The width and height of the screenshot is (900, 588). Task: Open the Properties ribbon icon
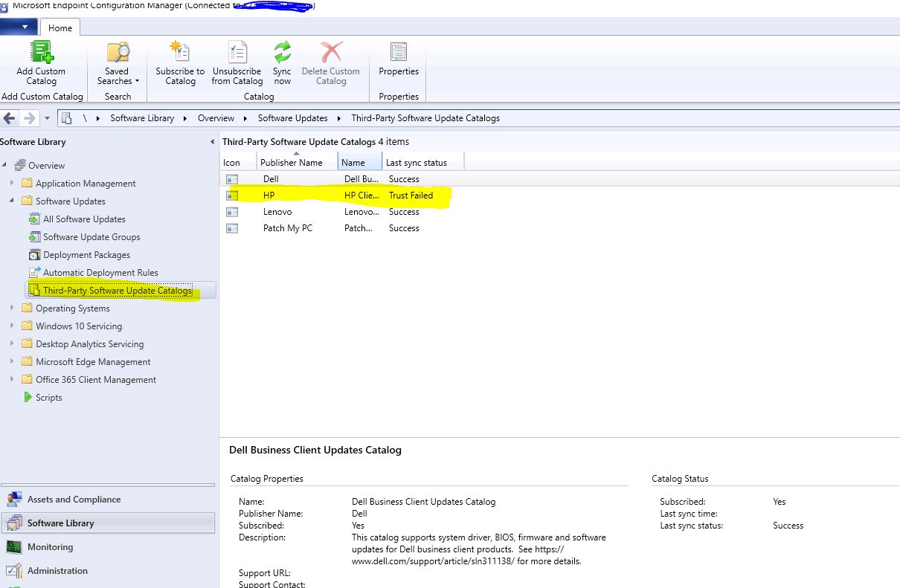pos(399,52)
